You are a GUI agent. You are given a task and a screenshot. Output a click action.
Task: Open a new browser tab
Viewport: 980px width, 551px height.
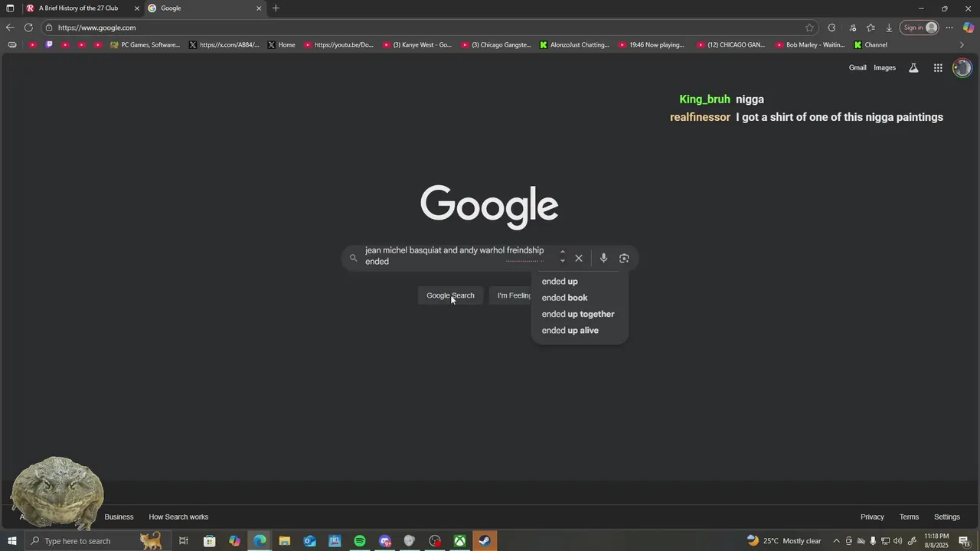click(x=276, y=8)
